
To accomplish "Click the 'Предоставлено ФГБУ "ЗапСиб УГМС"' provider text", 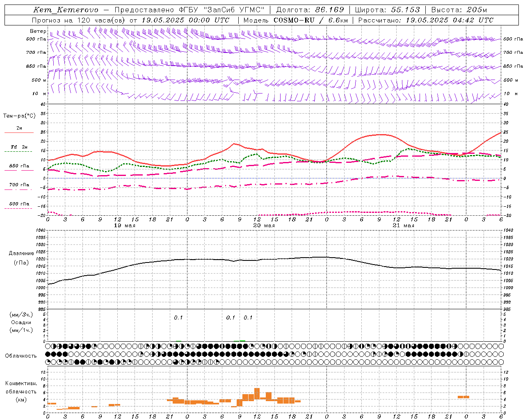I will (x=189, y=10).
